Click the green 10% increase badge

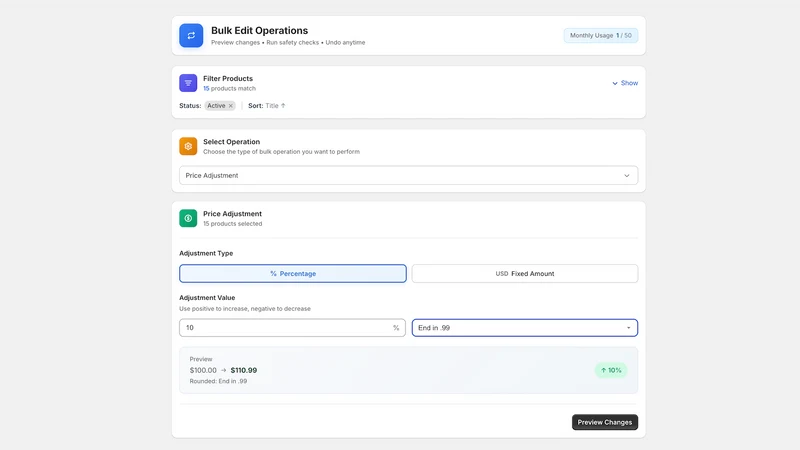[x=611, y=370]
